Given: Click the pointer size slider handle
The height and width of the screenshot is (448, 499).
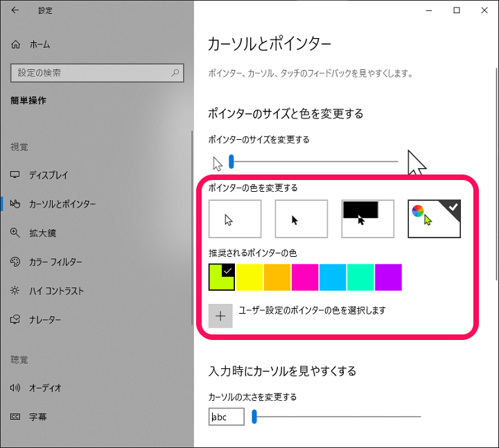Looking at the screenshot, I should pyautogui.click(x=231, y=161).
